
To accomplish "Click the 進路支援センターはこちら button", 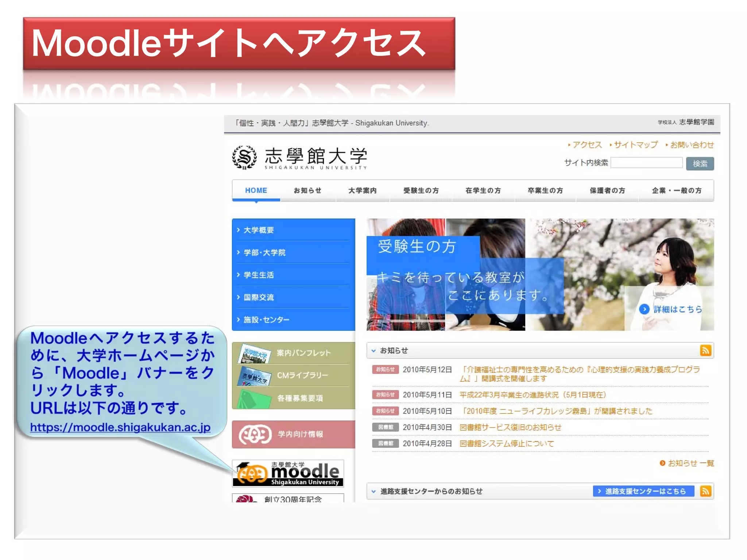I will [x=643, y=491].
